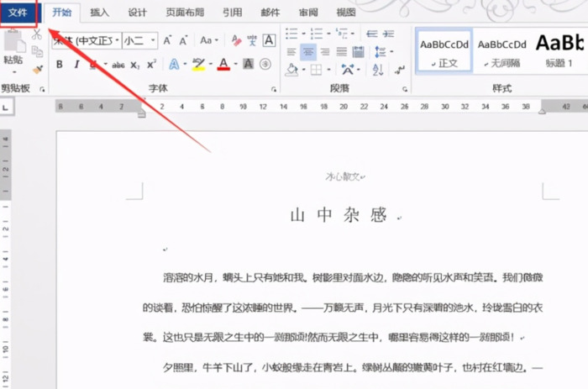This screenshot has height=389, width=588.
Task: Open the 页面布局 ribbon tab
Action: point(185,13)
